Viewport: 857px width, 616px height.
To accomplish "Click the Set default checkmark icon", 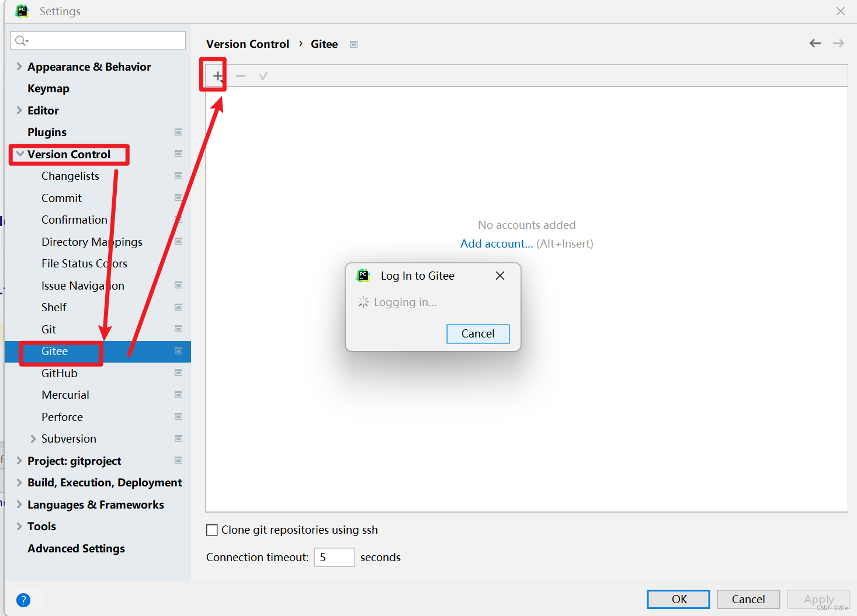I will [x=263, y=76].
